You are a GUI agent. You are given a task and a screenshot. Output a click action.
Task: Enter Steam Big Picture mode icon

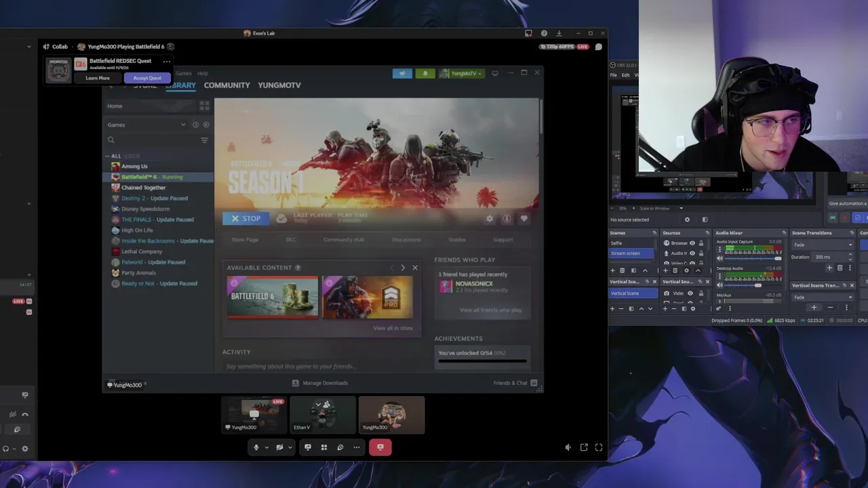(x=495, y=73)
